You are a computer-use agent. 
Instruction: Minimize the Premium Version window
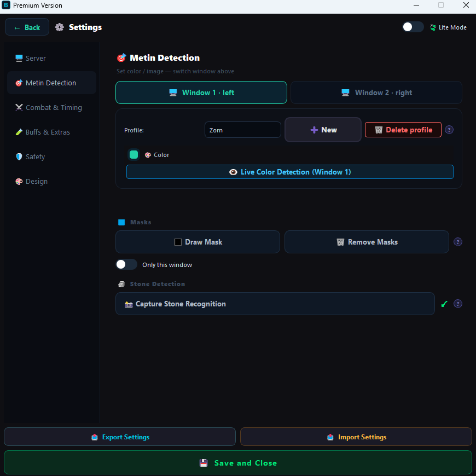(416, 5)
